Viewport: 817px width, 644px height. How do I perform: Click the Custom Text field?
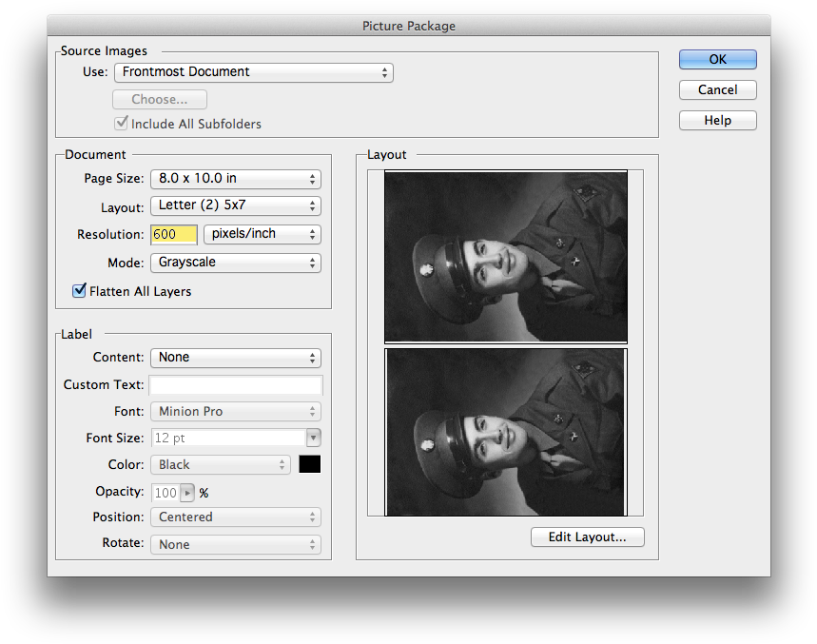(x=236, y=385)
